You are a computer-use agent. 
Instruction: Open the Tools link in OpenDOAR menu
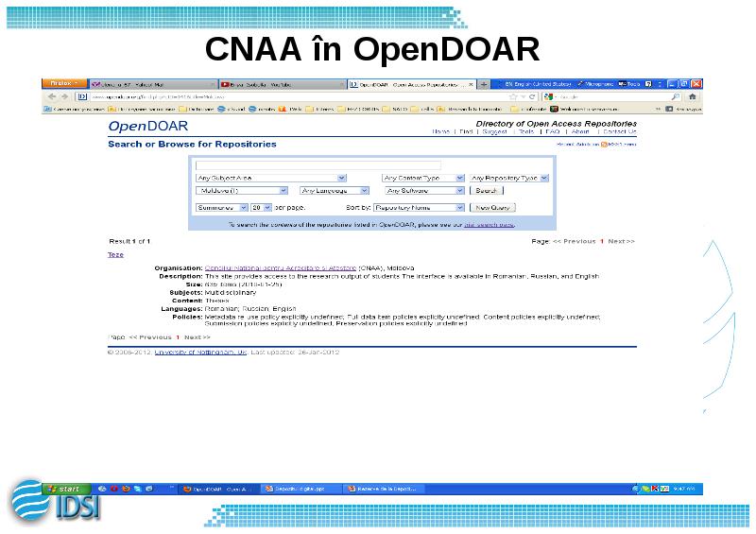click(526, 131)
